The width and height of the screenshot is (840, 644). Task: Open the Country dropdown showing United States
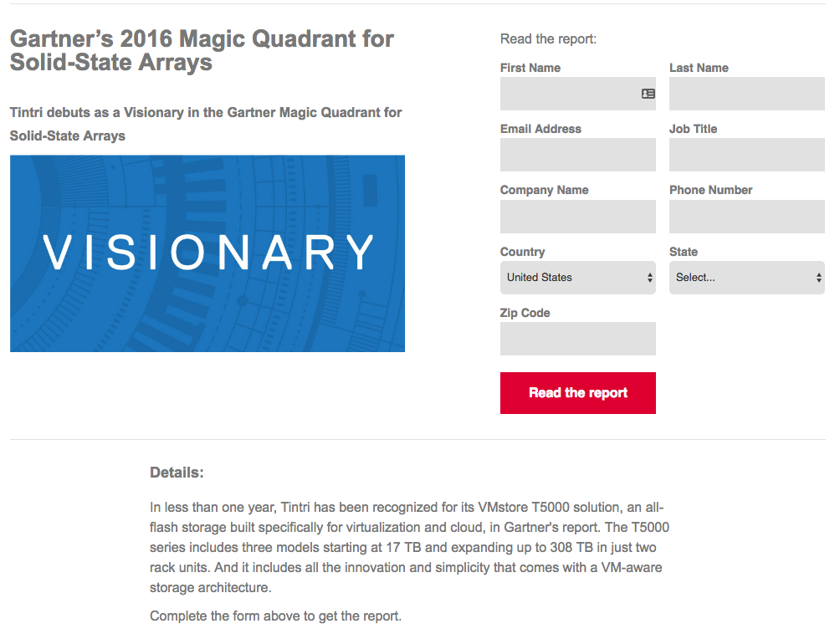(577, 278)
